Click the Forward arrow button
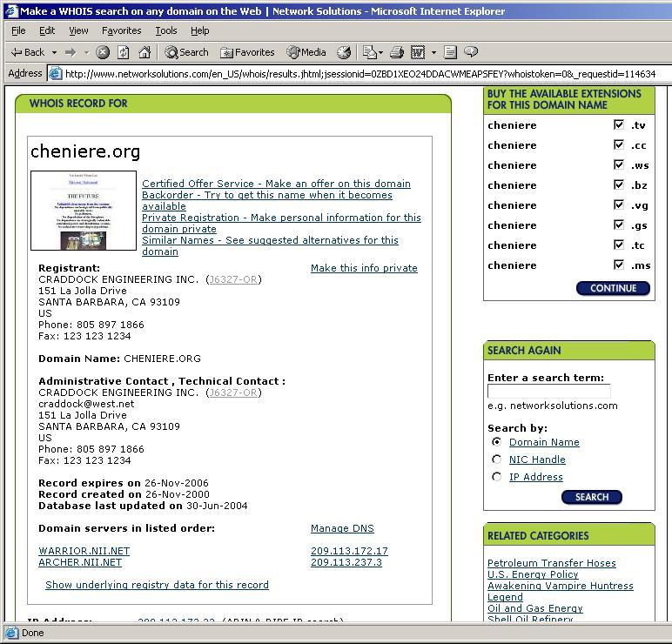The image size is (672, 644). click(x=71, y=52)
